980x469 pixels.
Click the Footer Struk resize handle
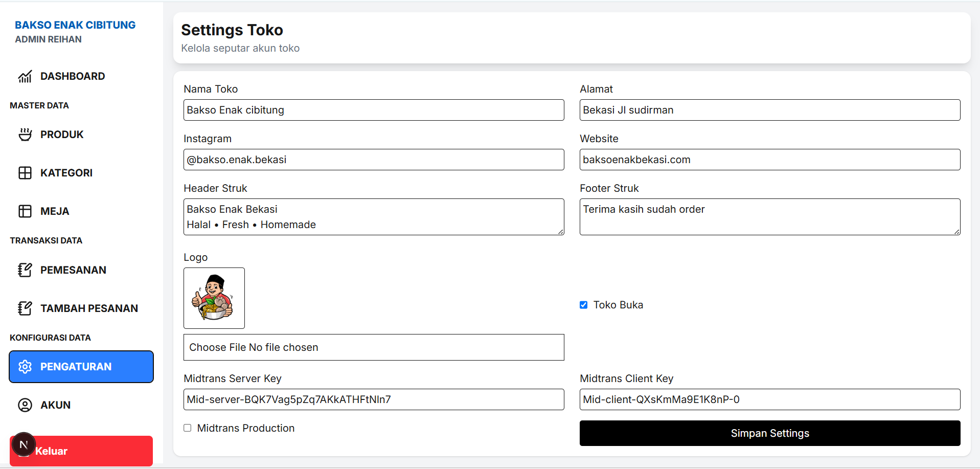[957, 232]
